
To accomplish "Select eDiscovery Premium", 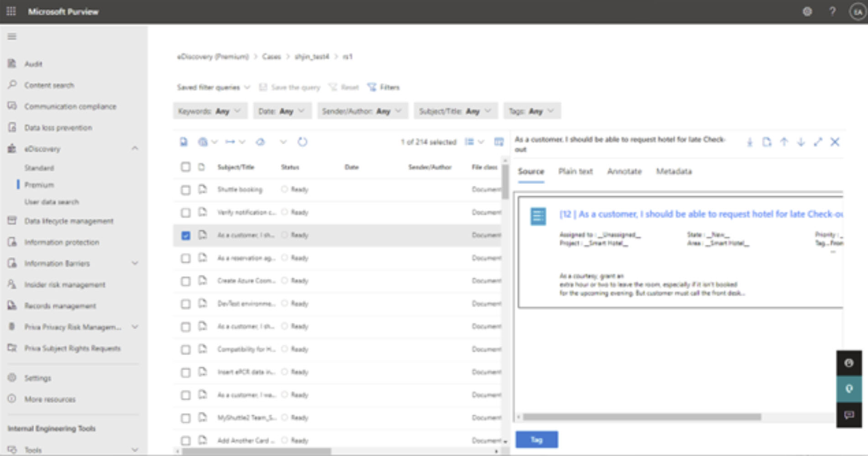I will coord(39,185).
